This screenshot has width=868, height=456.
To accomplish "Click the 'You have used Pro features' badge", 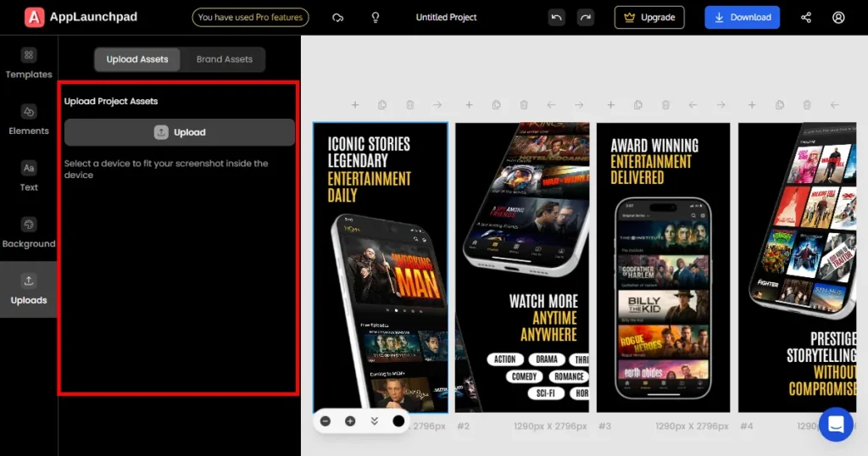I will [250, 17].
